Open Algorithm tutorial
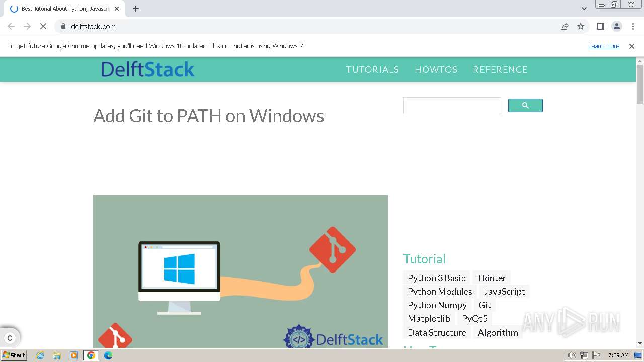This screenshot has height=362, width=644. point(498,333)
